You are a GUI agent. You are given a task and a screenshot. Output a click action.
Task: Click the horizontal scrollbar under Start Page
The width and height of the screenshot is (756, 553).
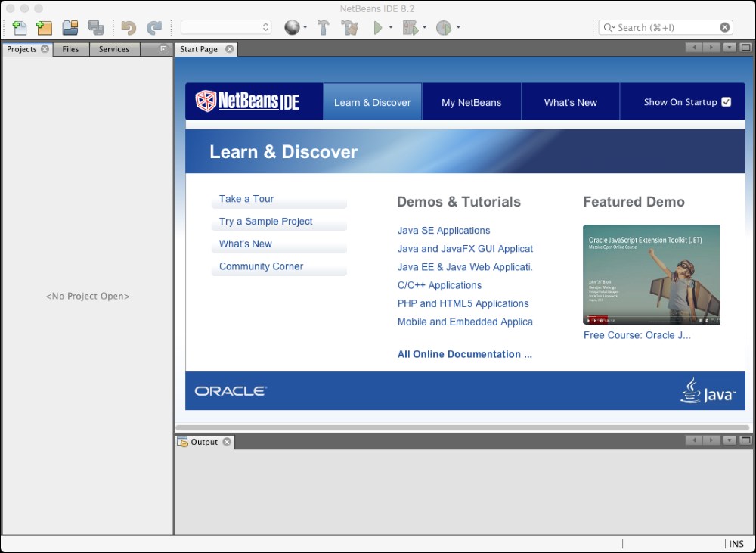(463, 427)
